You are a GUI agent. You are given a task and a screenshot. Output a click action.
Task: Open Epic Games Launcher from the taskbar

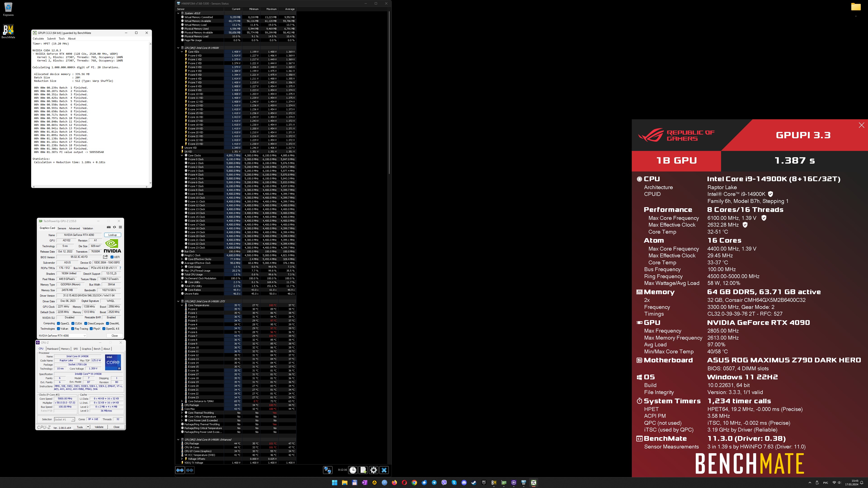[x=484, y=483]
